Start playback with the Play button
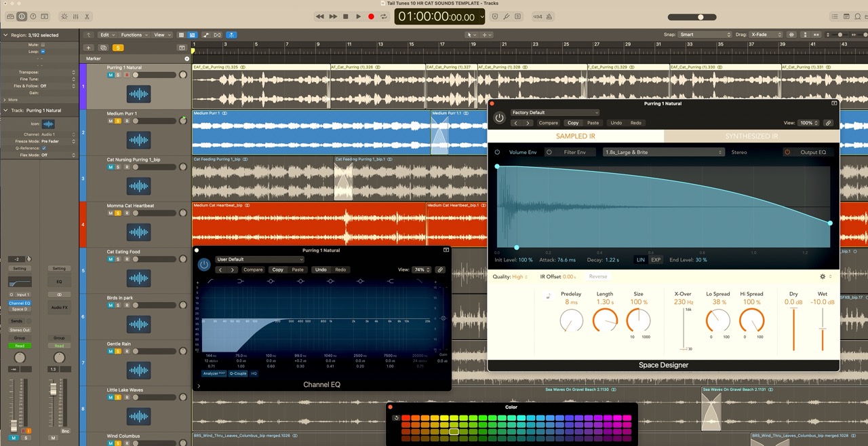Screen dimensions: 868x446 (x=358, y=16)
